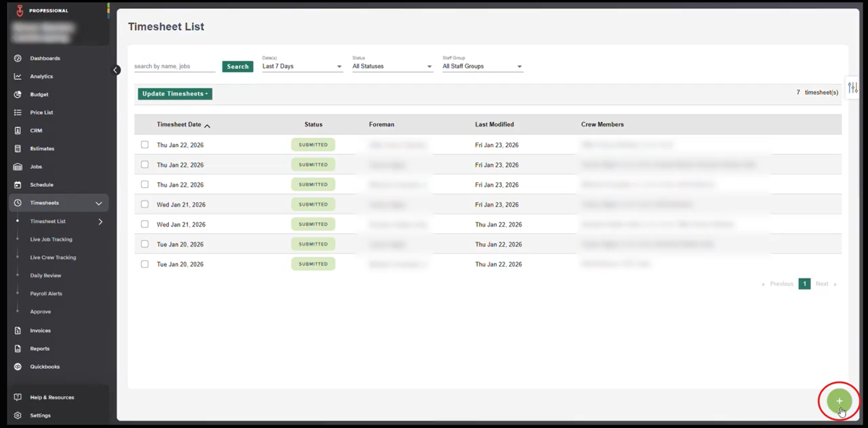Open the Dashboards icon in sidebar
868x428 pixels.
click(18, 58)
